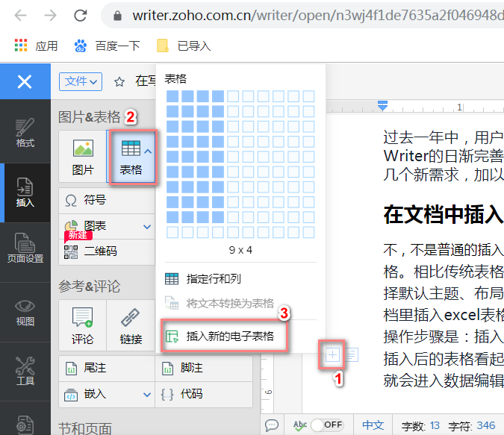Image resolution: width=504 pixels, height=435 pixels.
Task: Change language from 中文 in status bar
Action: pyautogui.click(x=373, y=425)
